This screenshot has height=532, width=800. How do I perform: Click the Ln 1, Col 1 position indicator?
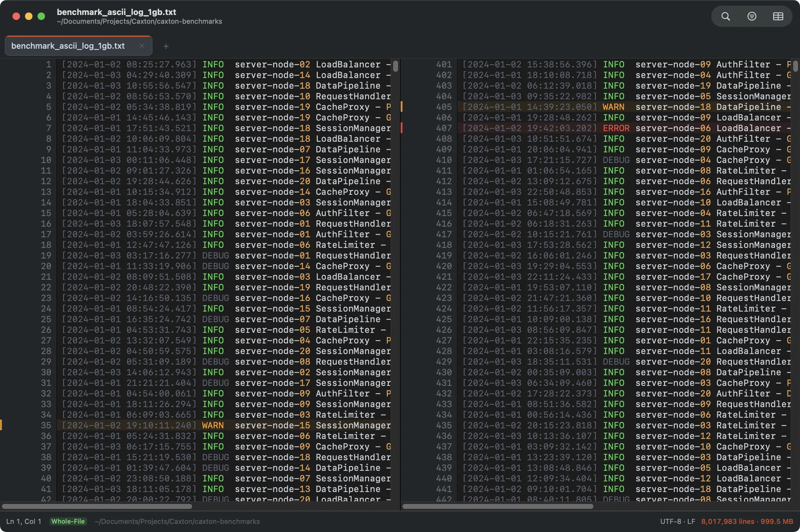click(x=24, y=521)
